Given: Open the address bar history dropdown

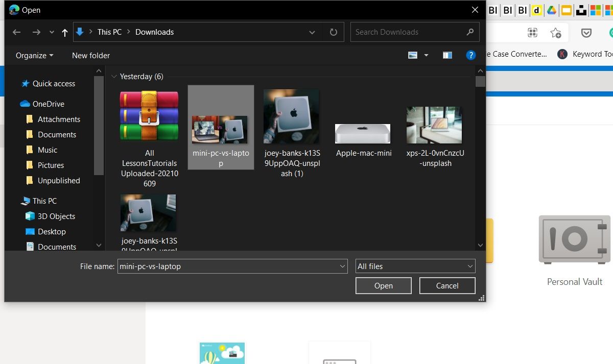Looking at the screenshot, I should pyautogui.click(x=312, y=32).
